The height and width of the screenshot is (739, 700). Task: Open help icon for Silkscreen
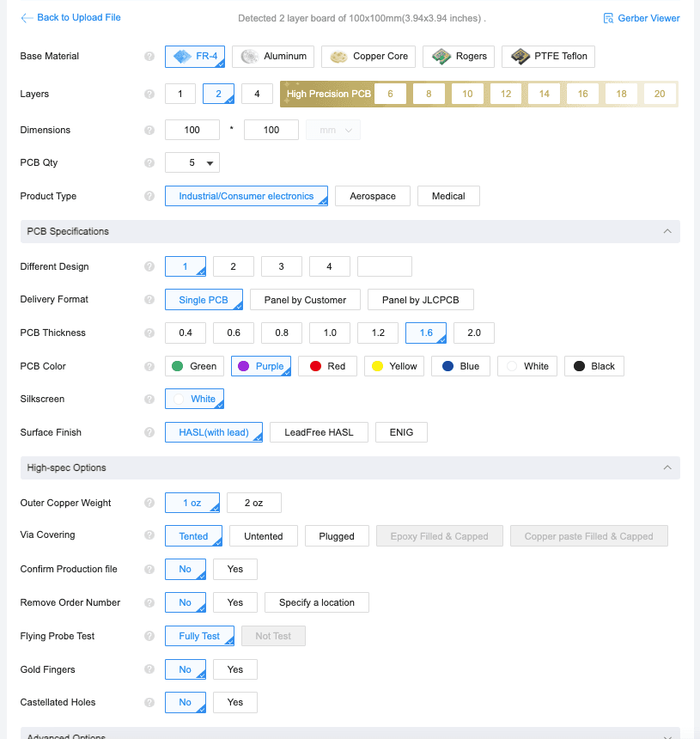click(149, 400)
